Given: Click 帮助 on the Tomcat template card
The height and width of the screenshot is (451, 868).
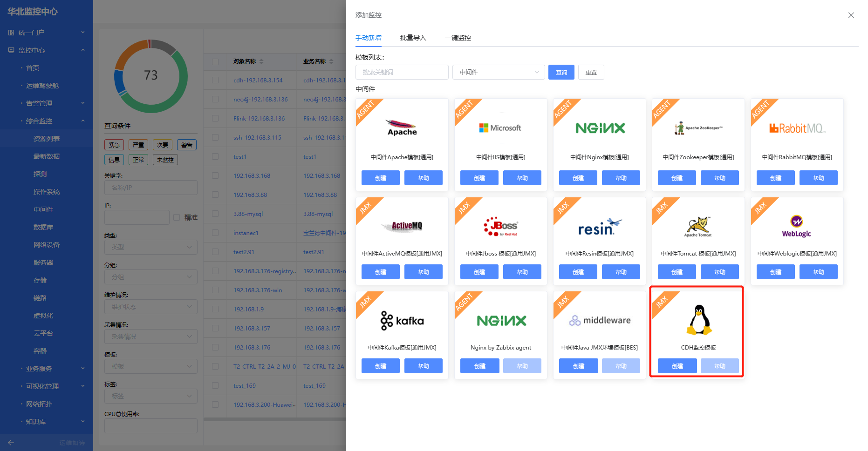Looking at the screenshot, I should pos(720,272).
